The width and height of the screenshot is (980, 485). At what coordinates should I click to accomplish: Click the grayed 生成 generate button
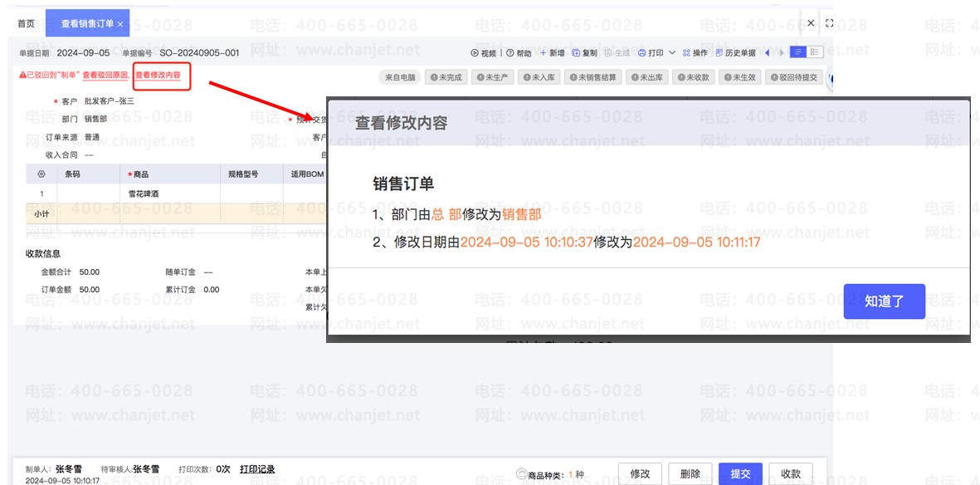pos(617,53)
